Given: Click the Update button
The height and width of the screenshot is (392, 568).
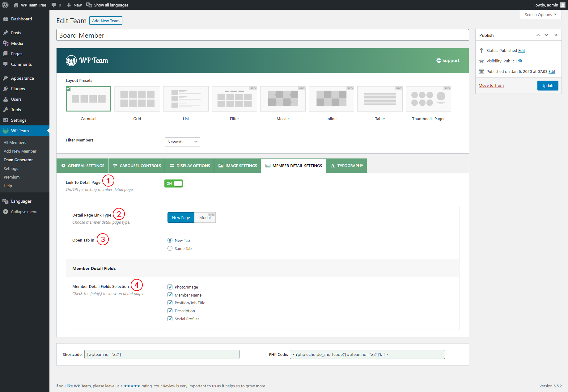Looking at the screenshot, I should (x=548, y=86).
